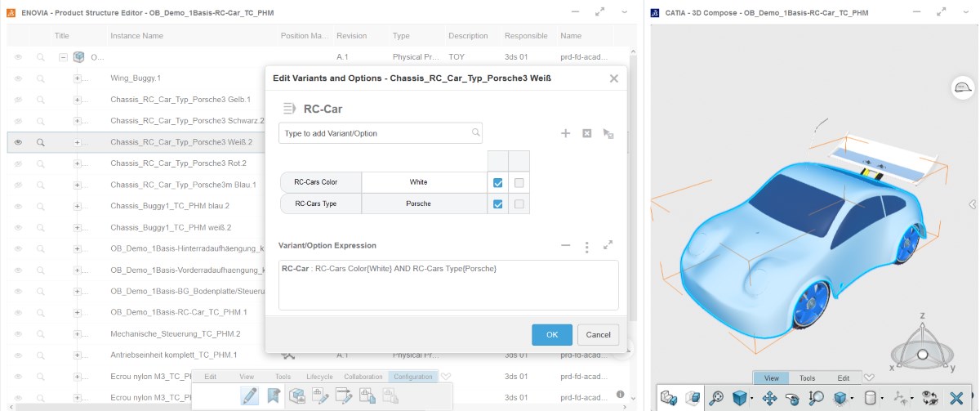
Task: Toggle eye visibility for Chassis_RC_Car_Typ_Porsche3 Gelb.1 row
Action: (18, 100)
